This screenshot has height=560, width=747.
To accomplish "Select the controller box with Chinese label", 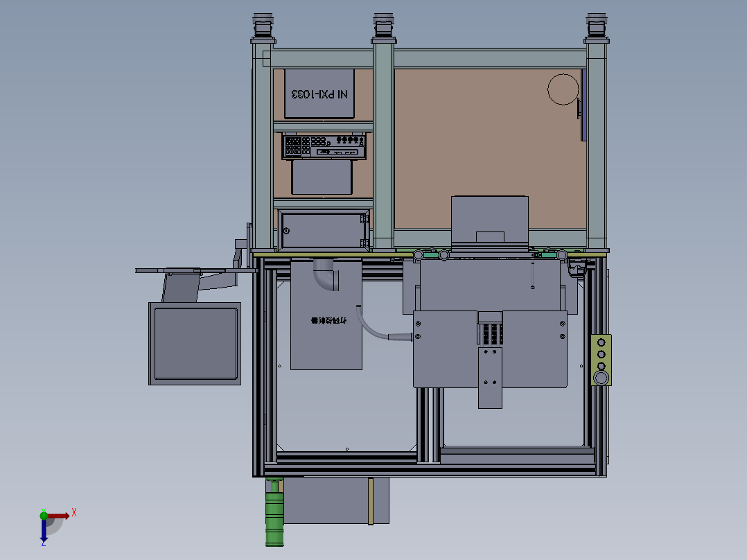I will click(326, 315).
